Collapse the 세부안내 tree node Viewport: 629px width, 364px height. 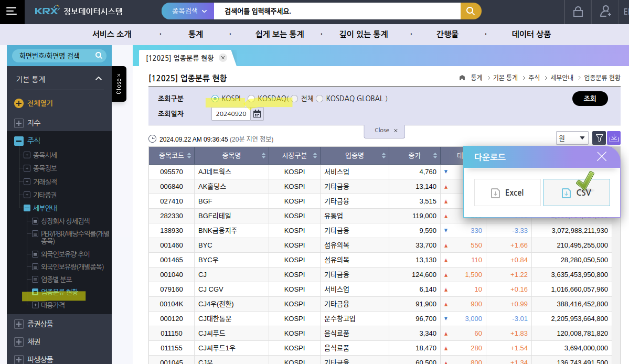27,208
